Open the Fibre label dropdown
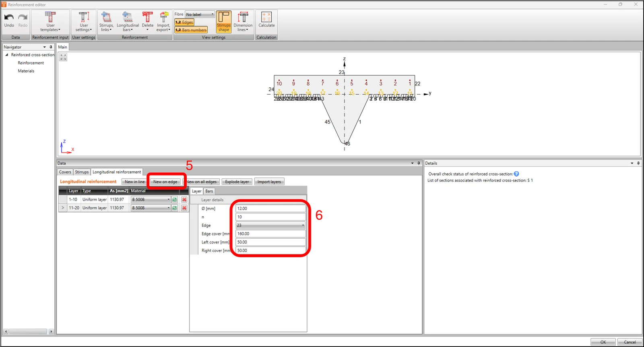 (x=200, y=14)
